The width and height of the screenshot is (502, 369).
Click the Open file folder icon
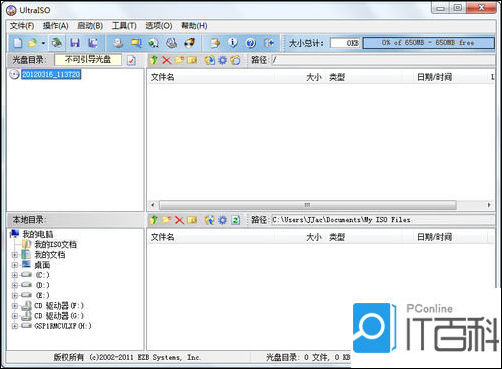(33, 43)
